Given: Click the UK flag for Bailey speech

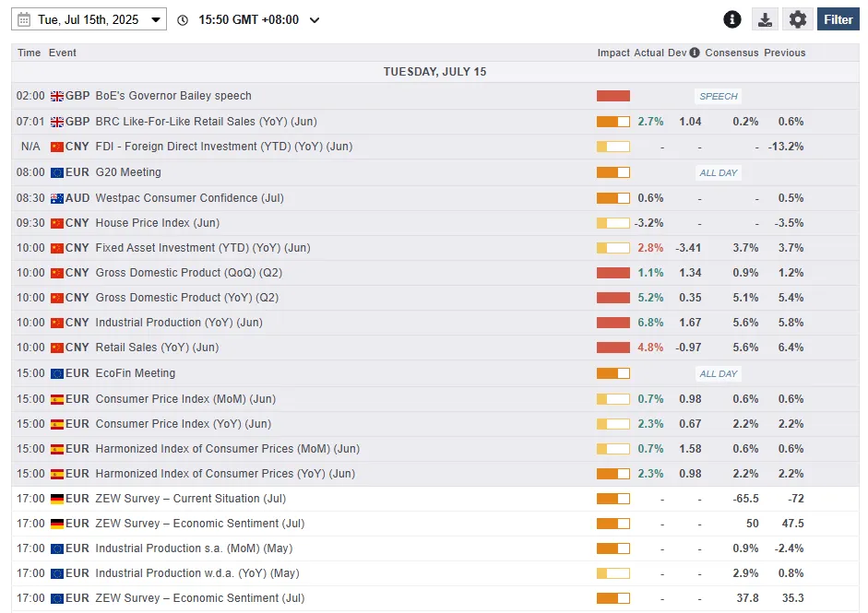Looking at the screenshot, I should pos(57,96).
